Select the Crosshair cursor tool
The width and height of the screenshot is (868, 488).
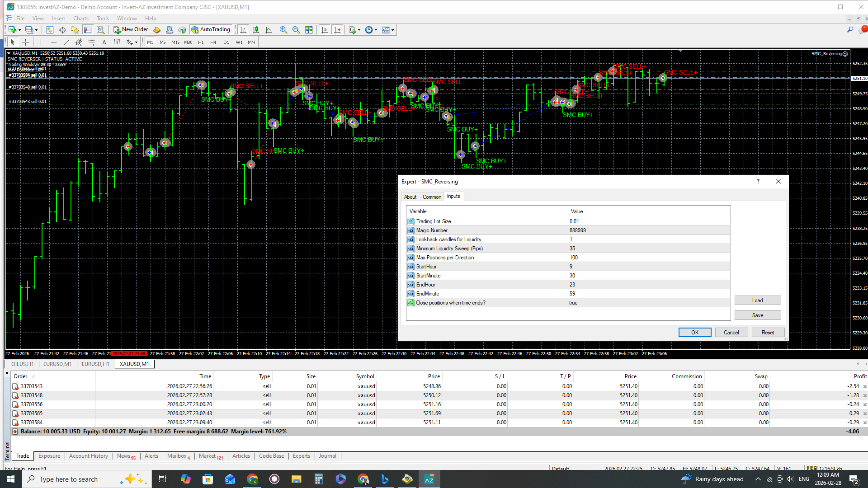coord(26,42)
